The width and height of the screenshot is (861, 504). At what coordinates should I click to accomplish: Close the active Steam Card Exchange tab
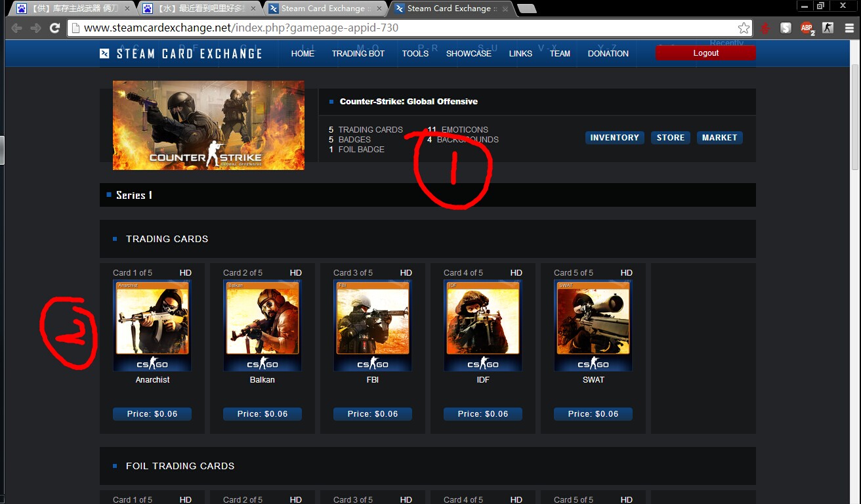(x=505, y=9)
